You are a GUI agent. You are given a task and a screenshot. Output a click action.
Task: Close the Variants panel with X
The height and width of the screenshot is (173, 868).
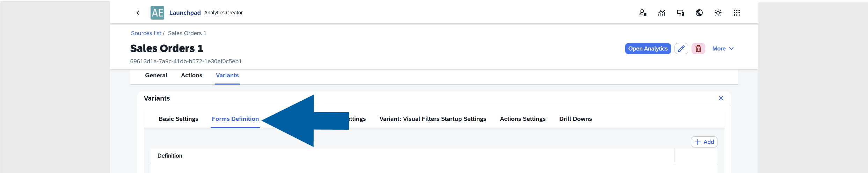pos(721,98)
